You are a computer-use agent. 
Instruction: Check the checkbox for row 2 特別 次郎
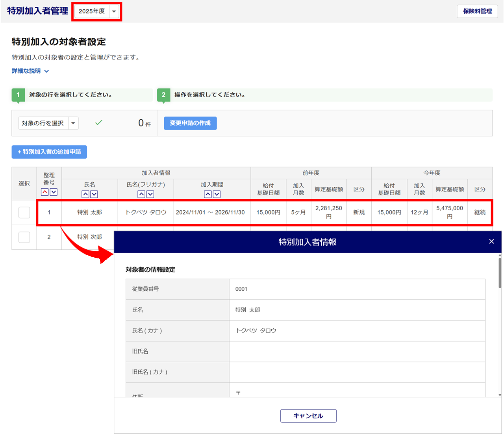(x=24, y=237)
